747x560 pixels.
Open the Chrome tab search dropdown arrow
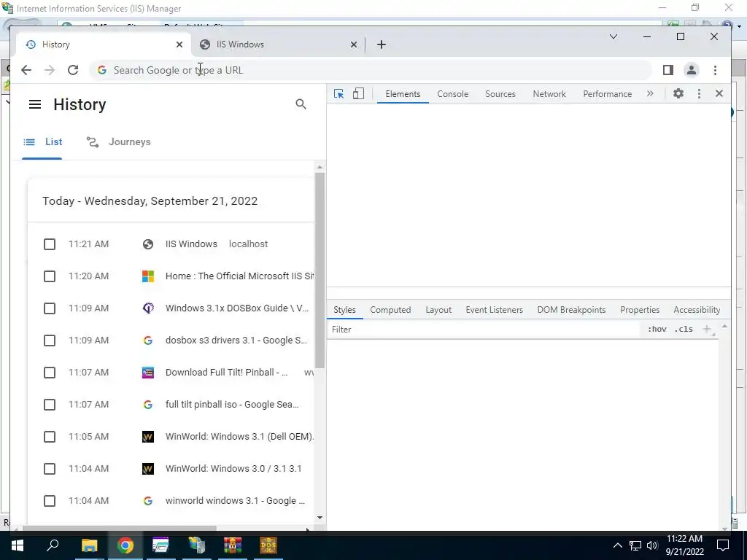[x=614, y=36]
